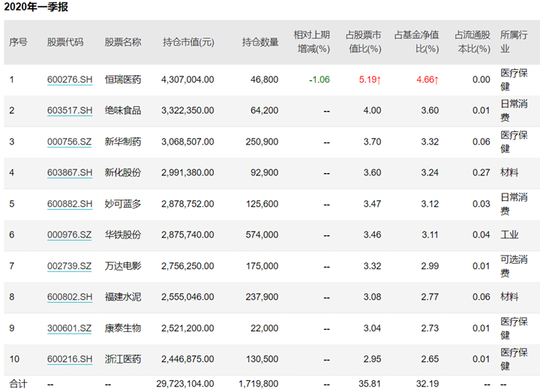This screenshot has height=392, width=540.
Task: Click holding quantity 237,900
Action: point(262,297)
